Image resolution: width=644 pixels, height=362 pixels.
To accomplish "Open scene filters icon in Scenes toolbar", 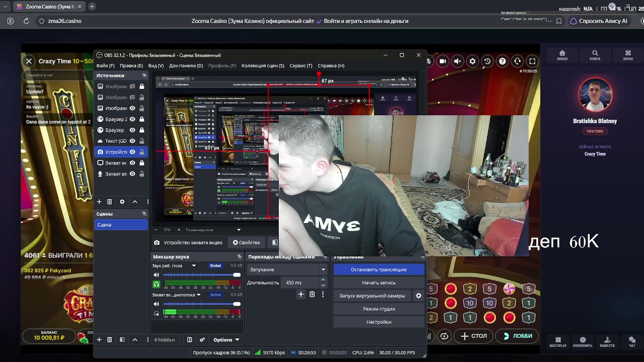I will click(122, 340).
